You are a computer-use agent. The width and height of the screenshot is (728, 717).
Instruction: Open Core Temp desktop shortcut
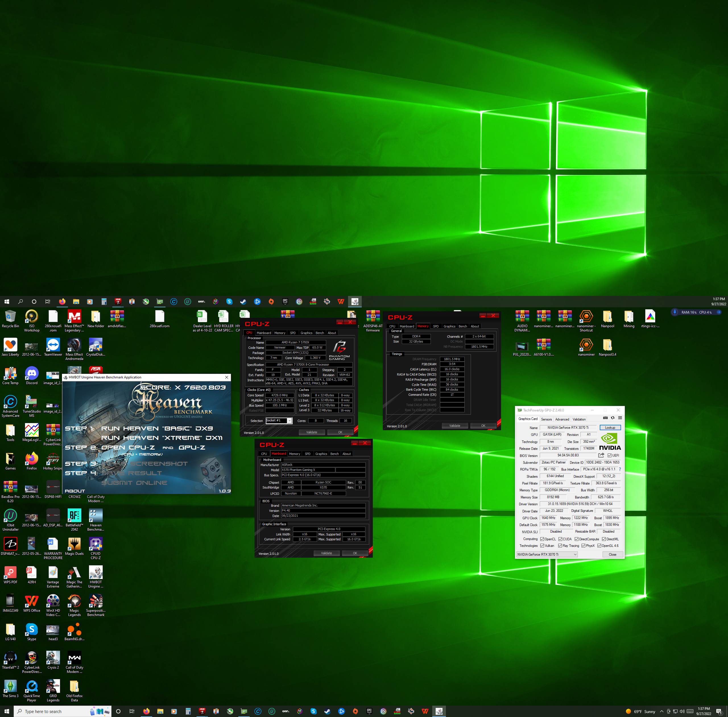(11, 376)
